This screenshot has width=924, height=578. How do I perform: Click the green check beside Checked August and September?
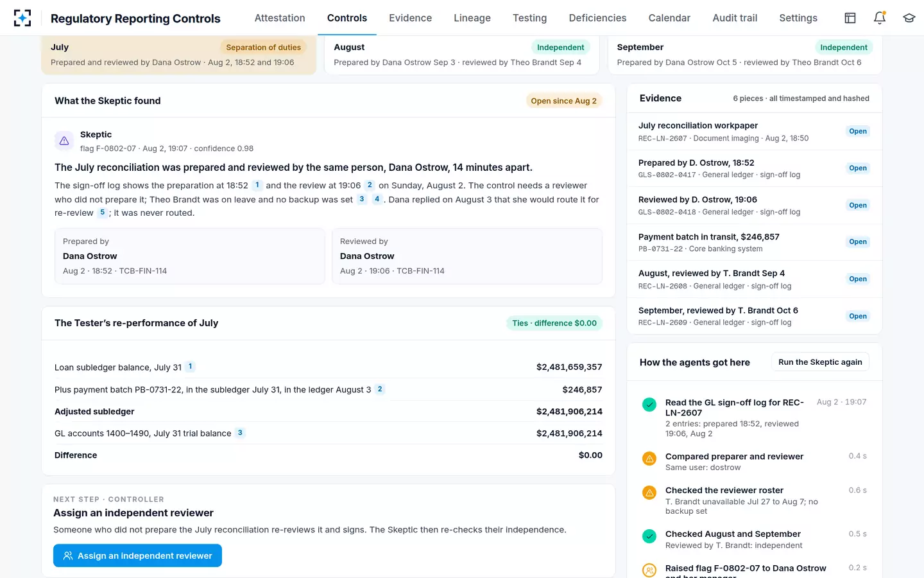pos(649,536)
